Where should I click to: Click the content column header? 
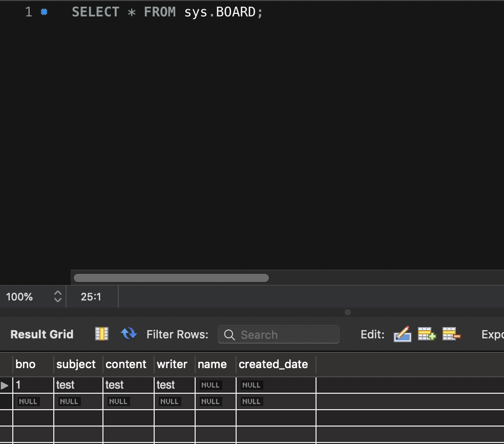128,364
